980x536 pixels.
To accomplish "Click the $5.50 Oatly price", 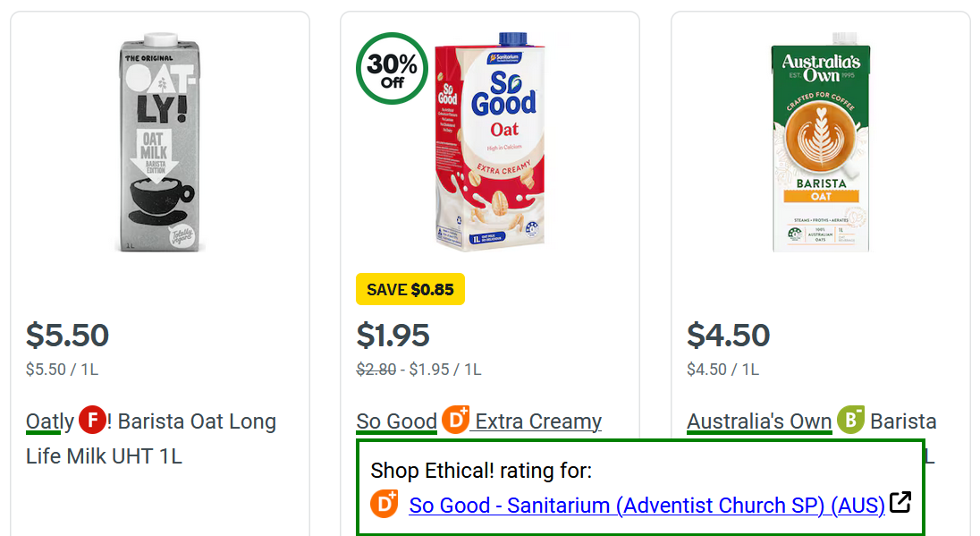I will (x=67, y=336).
